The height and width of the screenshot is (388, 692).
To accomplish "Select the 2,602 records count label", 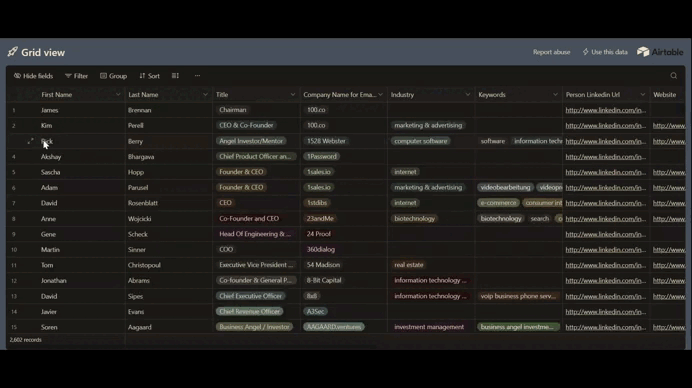I will 26,340.
